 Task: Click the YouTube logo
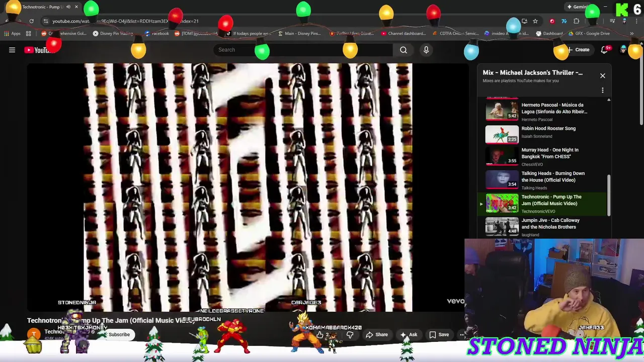(x=39, y=50)
